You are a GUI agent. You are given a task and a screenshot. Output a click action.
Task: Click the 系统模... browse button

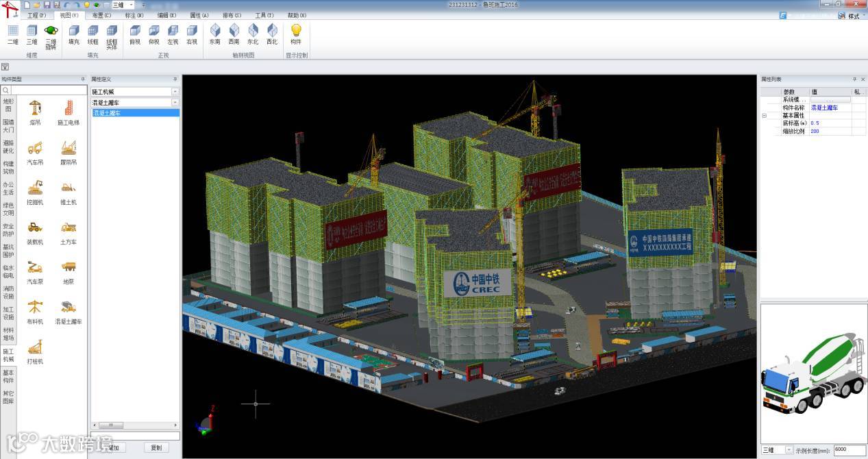(830, 100)
